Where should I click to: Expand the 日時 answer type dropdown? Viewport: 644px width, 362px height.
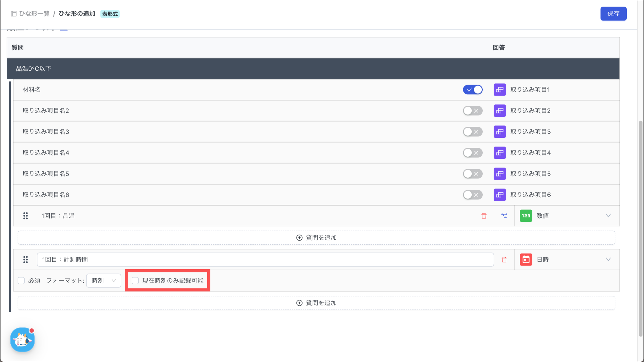(x=608, y=259)
